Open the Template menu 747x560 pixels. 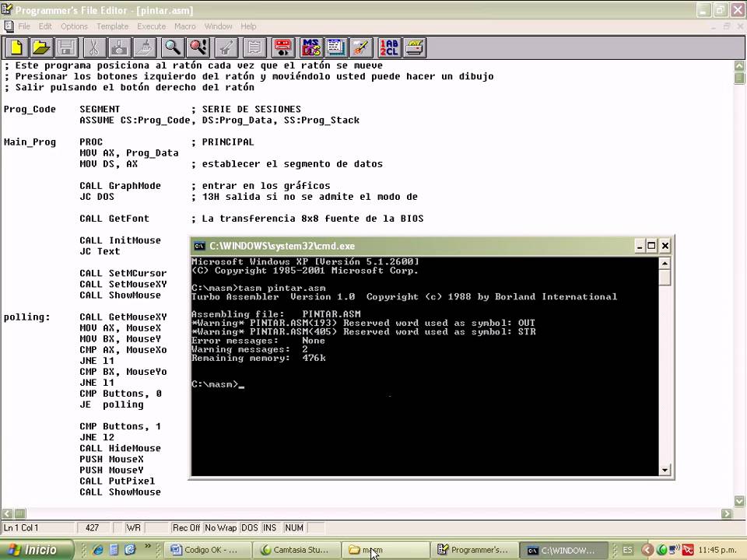[x=112, y=26]
